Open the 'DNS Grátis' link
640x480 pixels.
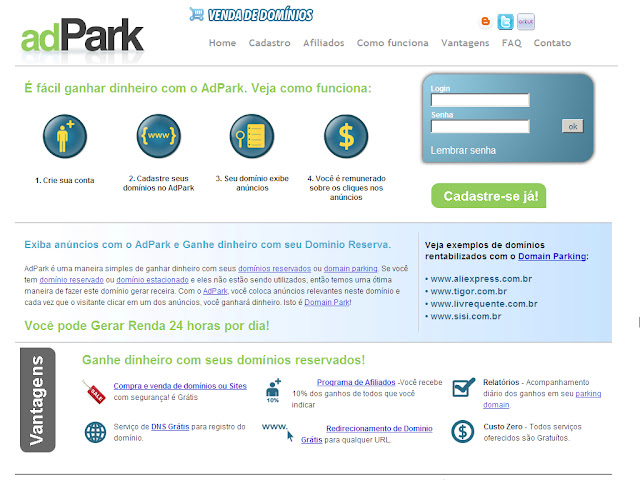pyautogui.click(x=170, y=427)
